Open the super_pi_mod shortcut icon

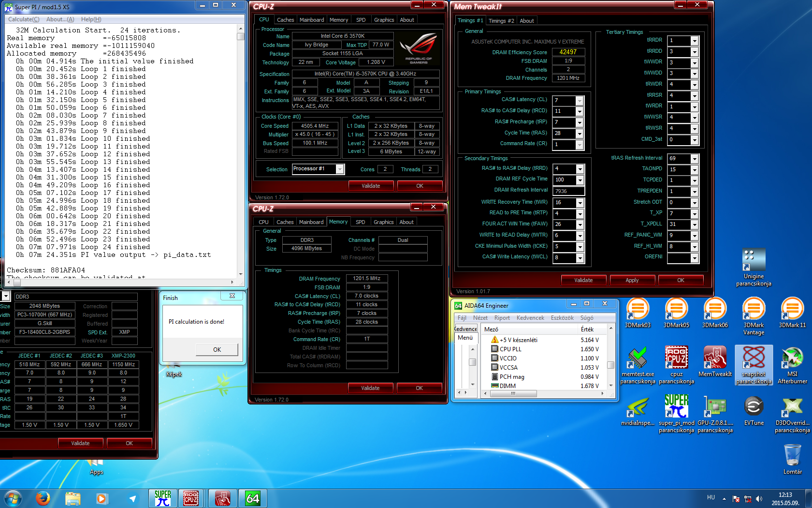pyautogui.click(x=676, y=414)
